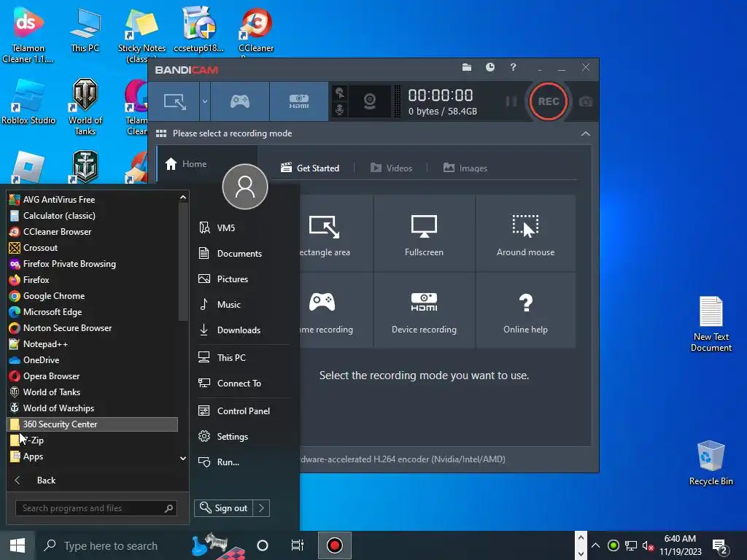This screenshot has height=560, width=747.
Task: Open Bandicam scheduled recording clock icon
Action: click(x=489, y=67)
